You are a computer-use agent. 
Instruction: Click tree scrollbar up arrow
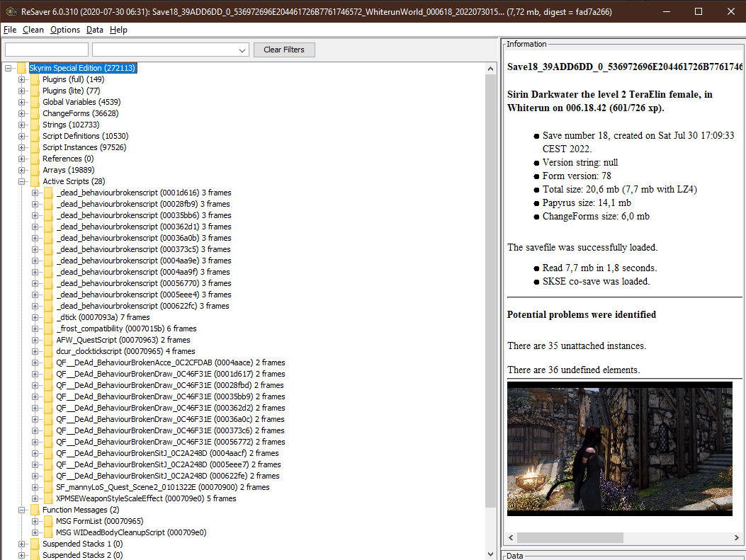[x=490, y=69]
